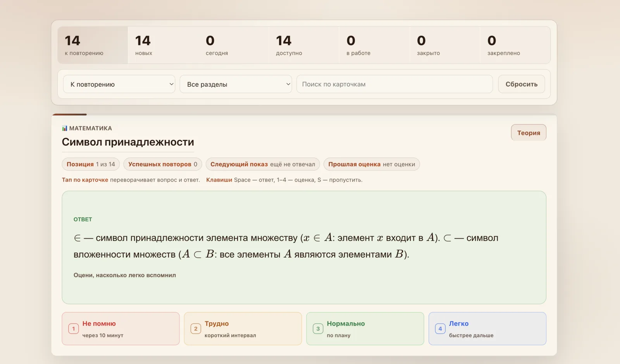
Task: Click the Сбросить reset button
Action: (522, 84)
